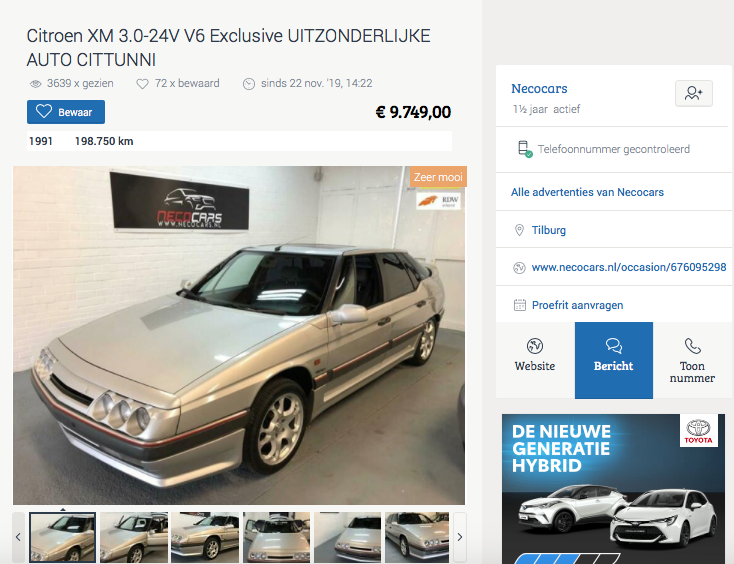This screenshot has width=734, height=564.
Task: Request a test drive via Proefrit aanvragen
Action: [x=578, y=305]
